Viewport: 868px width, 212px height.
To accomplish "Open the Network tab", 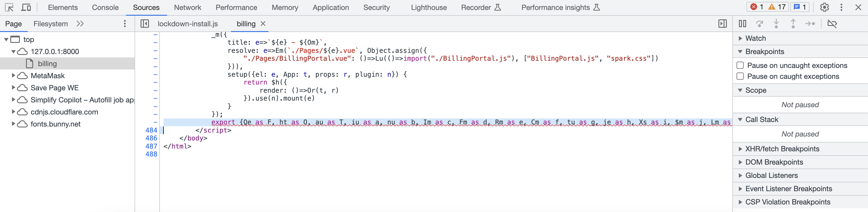I will pos(187,8).
